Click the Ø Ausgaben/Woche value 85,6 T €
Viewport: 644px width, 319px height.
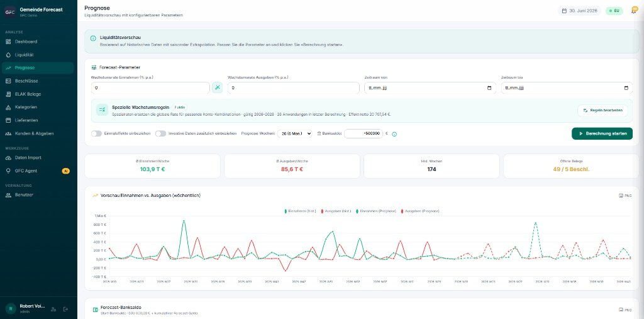292,169
